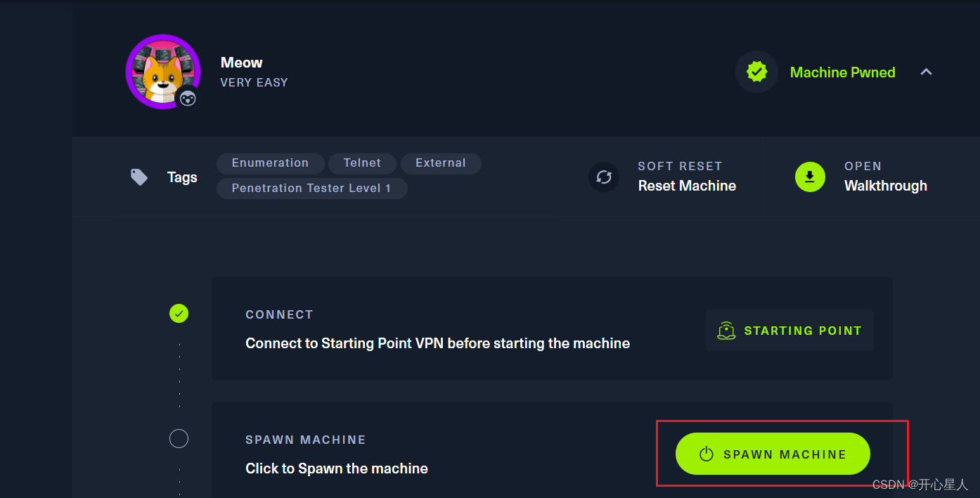
Task: Select the Enumeration tag
Action: [270, 163]
